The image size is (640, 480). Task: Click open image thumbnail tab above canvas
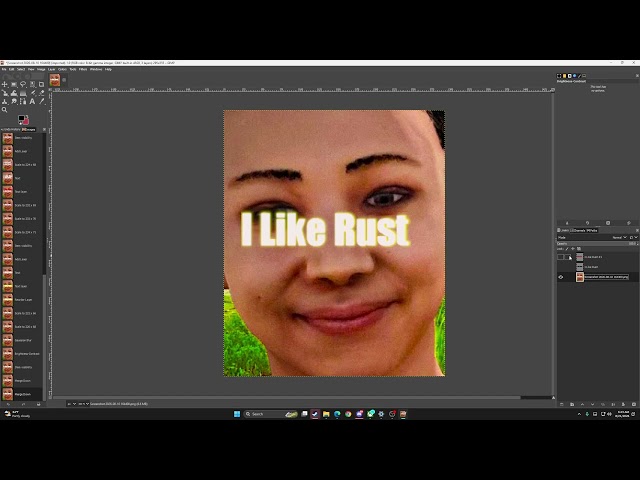pyautogui.click(x=55, y=80)
